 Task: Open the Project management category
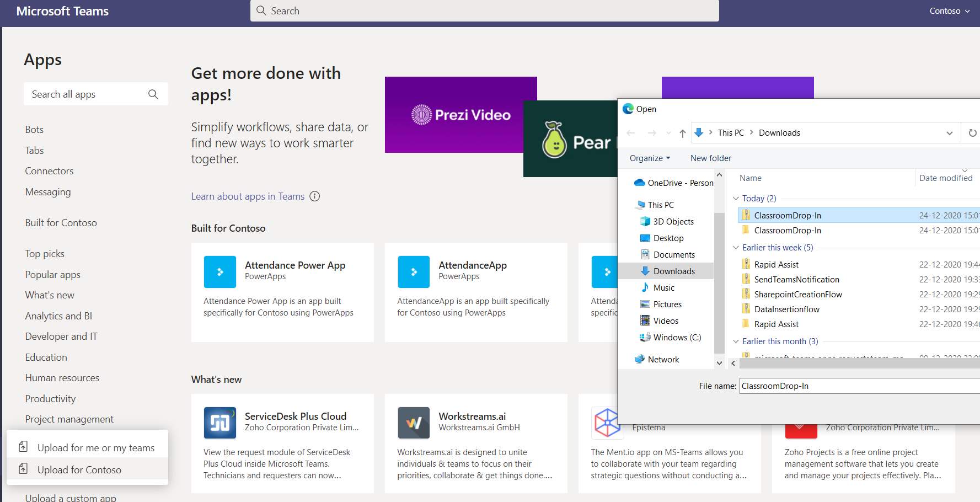coord(69,419)
